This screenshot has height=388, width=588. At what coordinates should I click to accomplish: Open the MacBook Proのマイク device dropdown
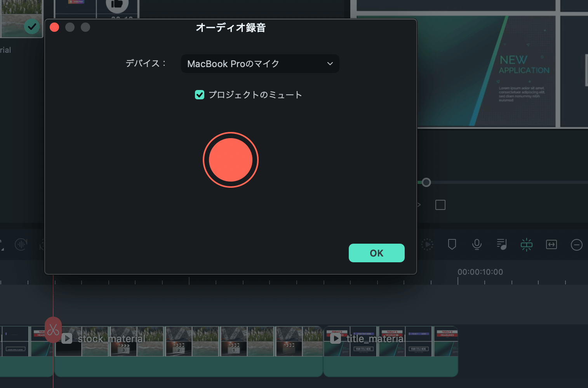coord(259,64)
